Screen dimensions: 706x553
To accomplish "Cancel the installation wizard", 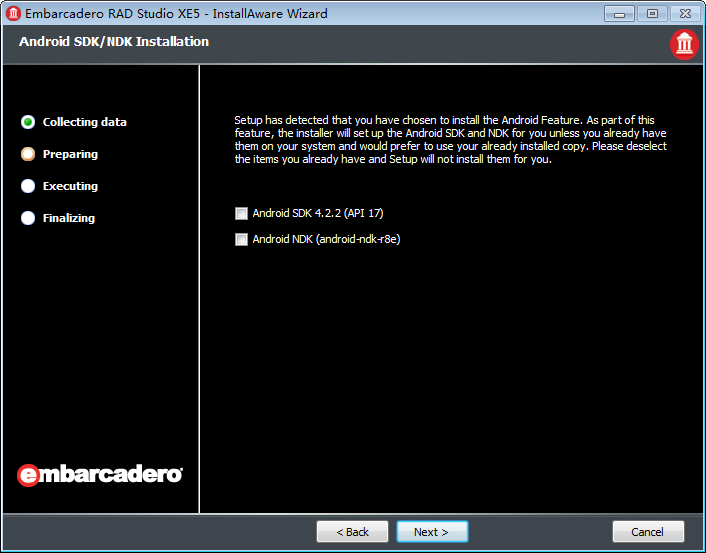I will coord(648,532).
